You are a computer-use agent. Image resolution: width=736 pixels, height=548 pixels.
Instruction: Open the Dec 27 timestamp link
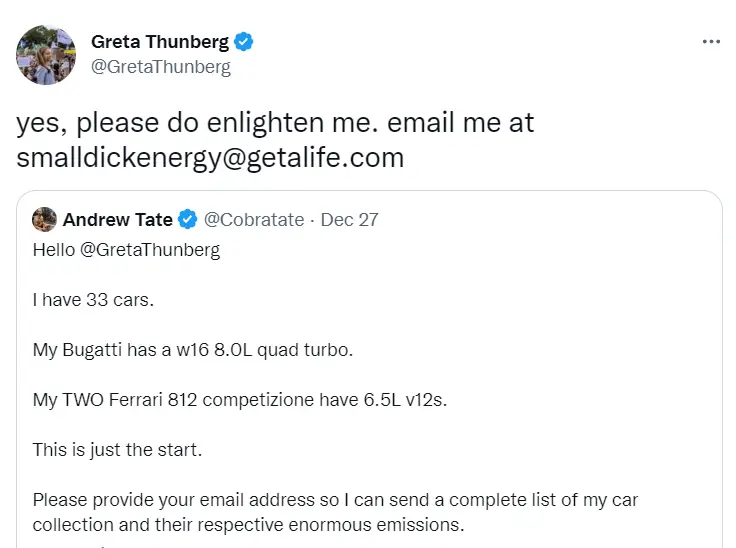(x=350, y=219)
